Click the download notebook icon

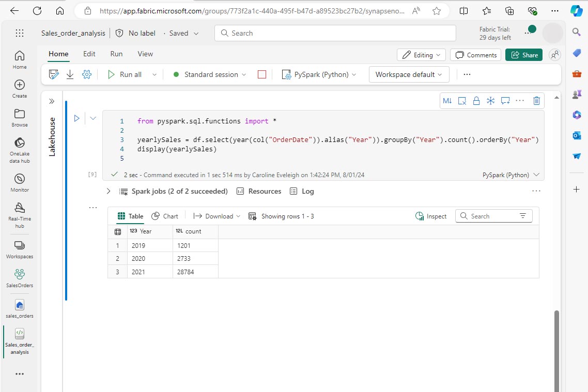(70, 74)
